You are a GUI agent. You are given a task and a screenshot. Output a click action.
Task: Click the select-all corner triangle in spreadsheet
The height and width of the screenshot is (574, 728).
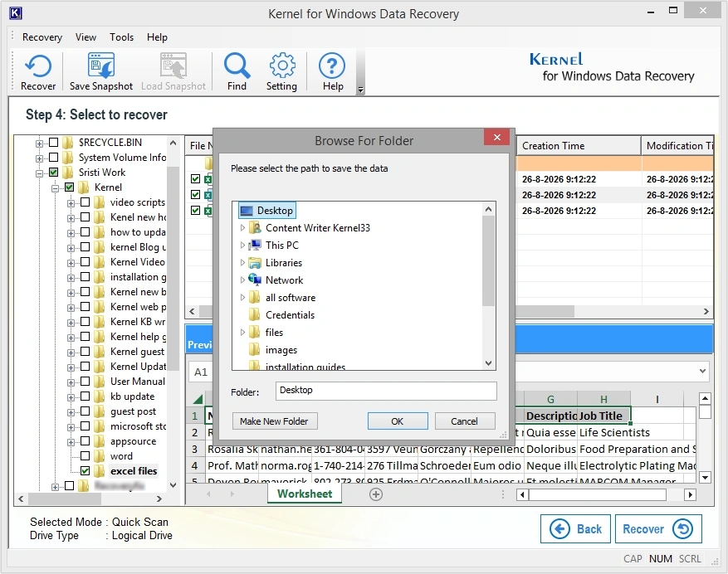point(198,399)
